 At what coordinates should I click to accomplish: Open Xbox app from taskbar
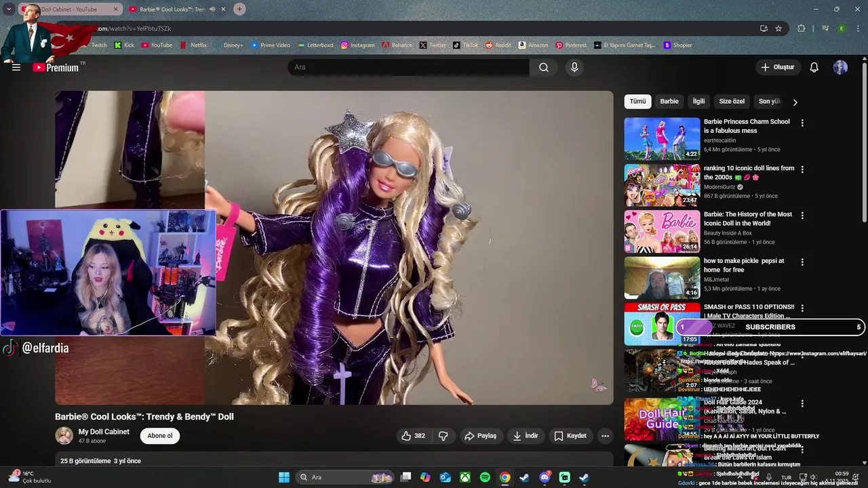[465, 477]
